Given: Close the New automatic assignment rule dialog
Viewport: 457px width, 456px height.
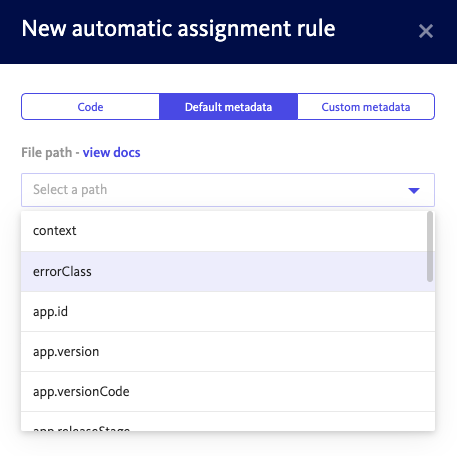Looking at the screenshot, I should click(x=426, y=31).
